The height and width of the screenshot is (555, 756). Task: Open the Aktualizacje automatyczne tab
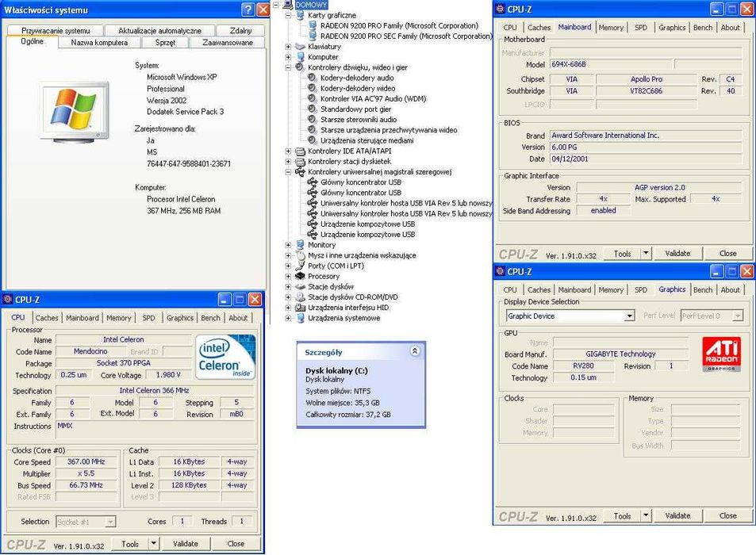159,30
